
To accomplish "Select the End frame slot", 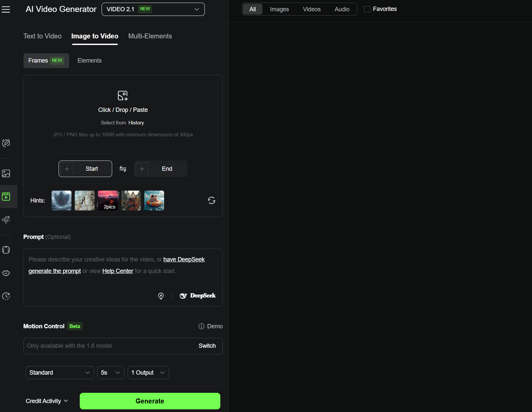I will [160, 169].
